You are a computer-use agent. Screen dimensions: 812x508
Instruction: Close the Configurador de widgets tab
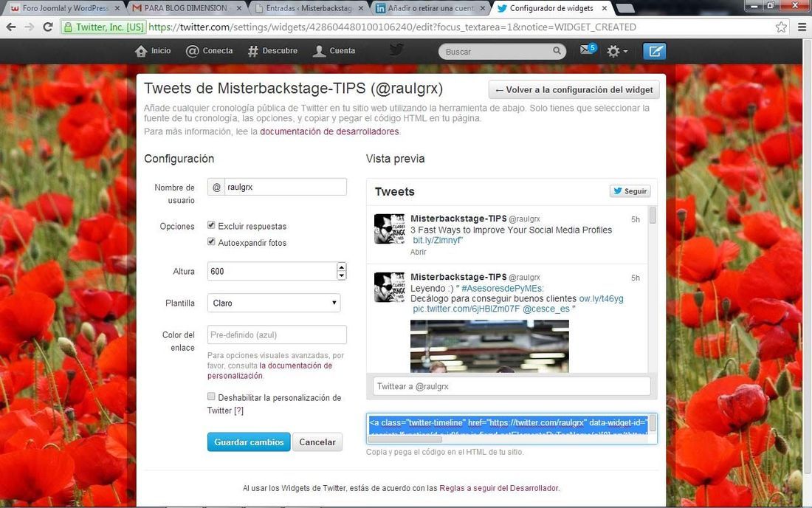605,8
